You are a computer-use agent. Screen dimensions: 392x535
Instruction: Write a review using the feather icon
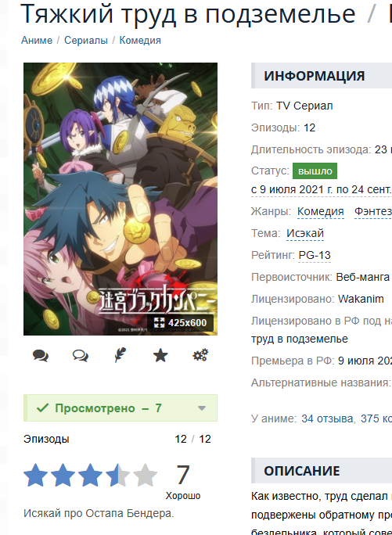pyautogui.click(x=120, y=355)
